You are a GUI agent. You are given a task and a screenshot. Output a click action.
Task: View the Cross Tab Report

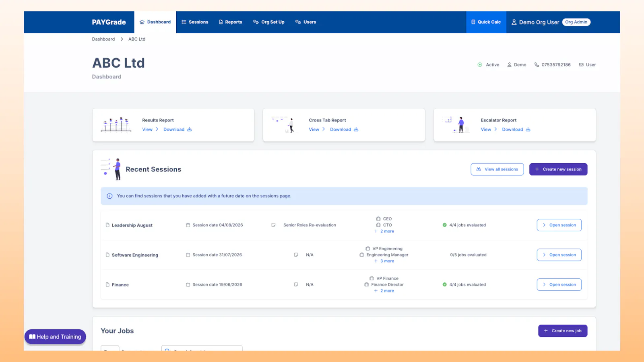click(x=317, y=130)
